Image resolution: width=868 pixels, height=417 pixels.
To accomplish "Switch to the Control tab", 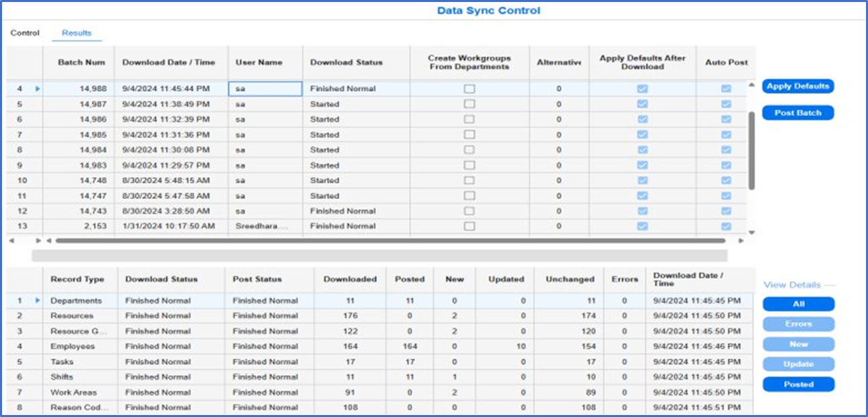I will [24, 32].
